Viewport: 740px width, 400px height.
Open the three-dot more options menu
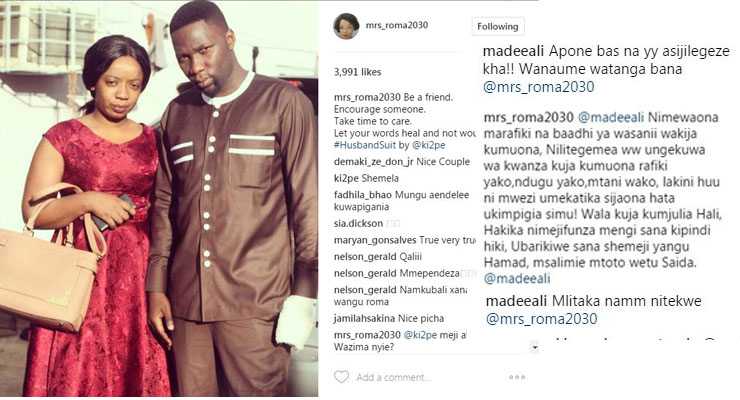517,377
